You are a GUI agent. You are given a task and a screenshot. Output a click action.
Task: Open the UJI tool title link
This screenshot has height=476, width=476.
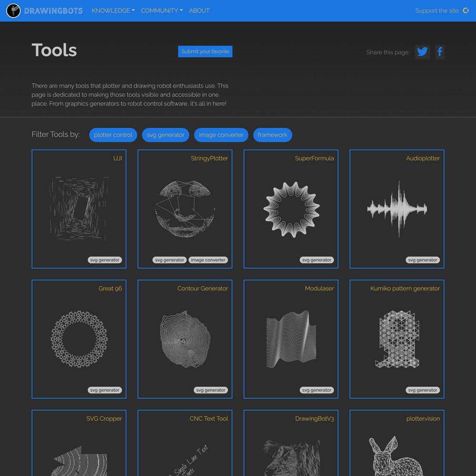118,158
